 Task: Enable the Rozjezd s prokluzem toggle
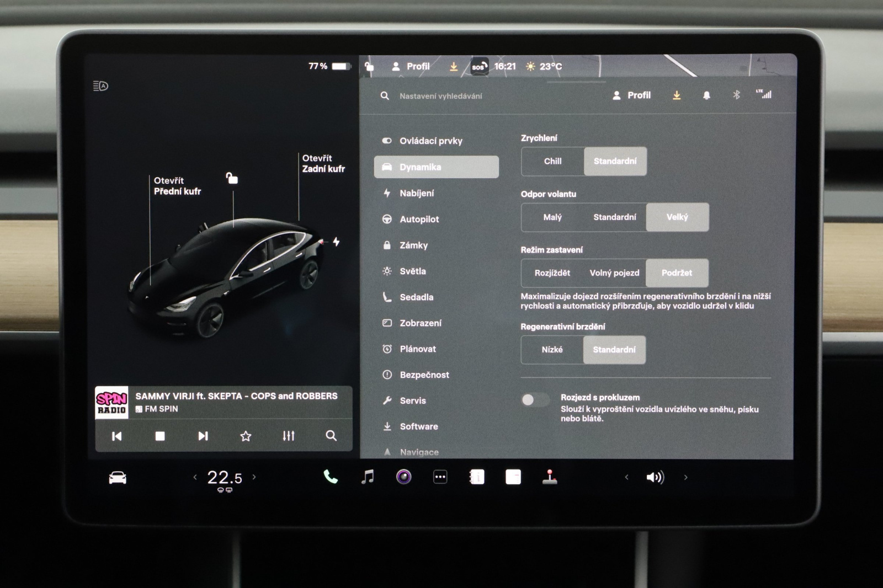(x=534, y=400)
